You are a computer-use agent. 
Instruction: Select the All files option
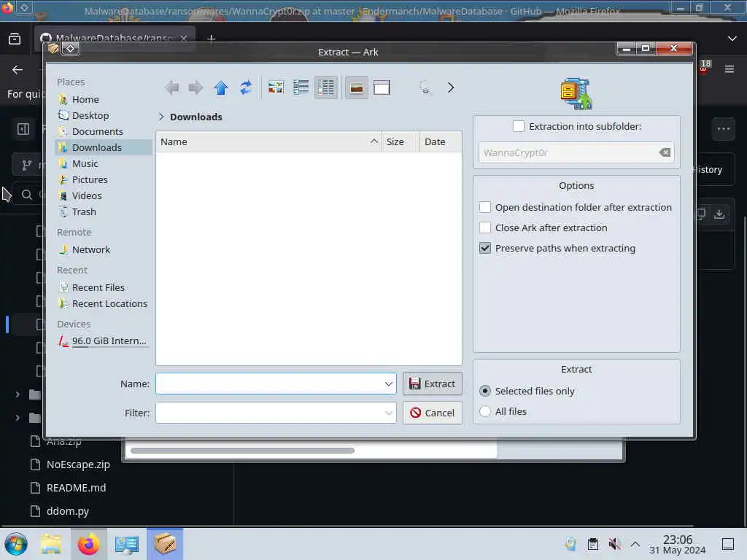[485, 411]
